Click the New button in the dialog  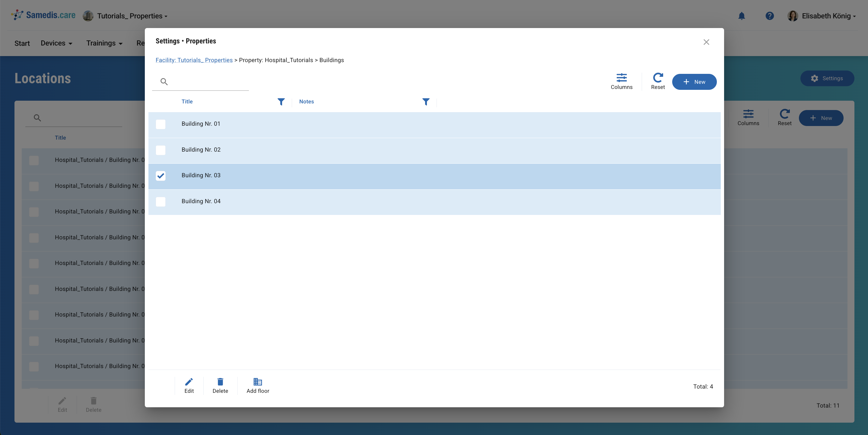pos(694,82)
